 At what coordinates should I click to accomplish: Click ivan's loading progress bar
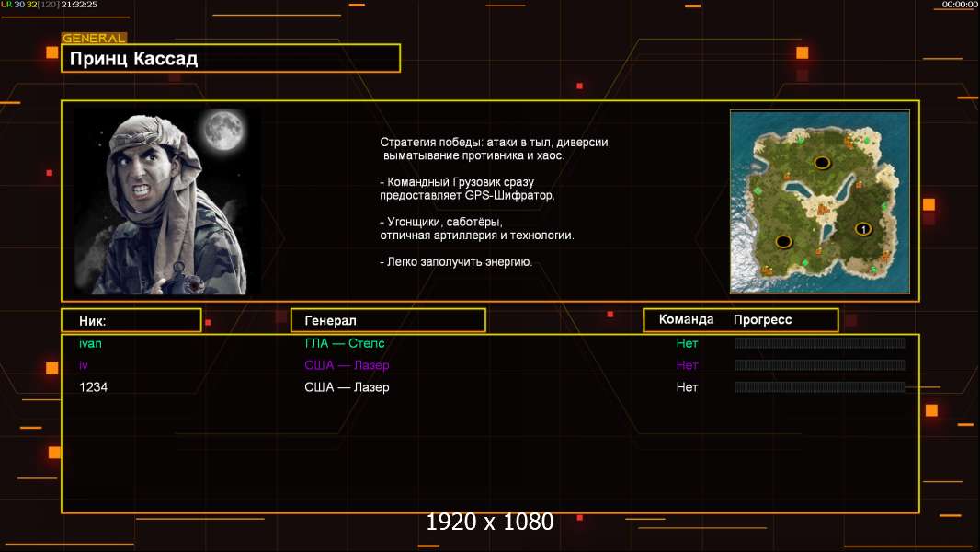[819, 343]
